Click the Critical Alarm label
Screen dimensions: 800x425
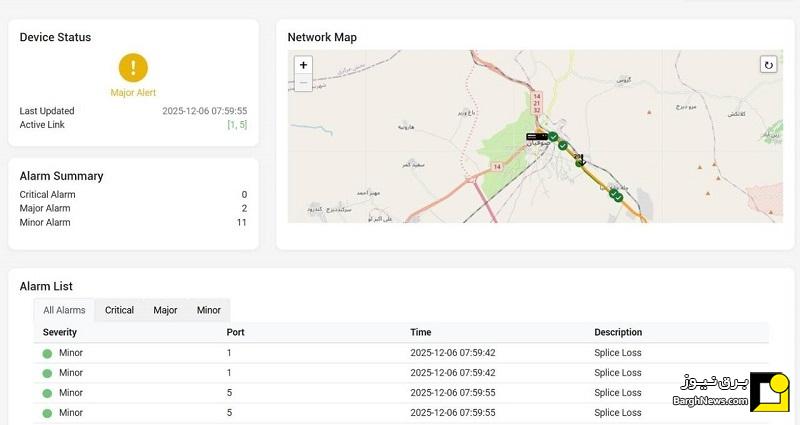(47, 194)
